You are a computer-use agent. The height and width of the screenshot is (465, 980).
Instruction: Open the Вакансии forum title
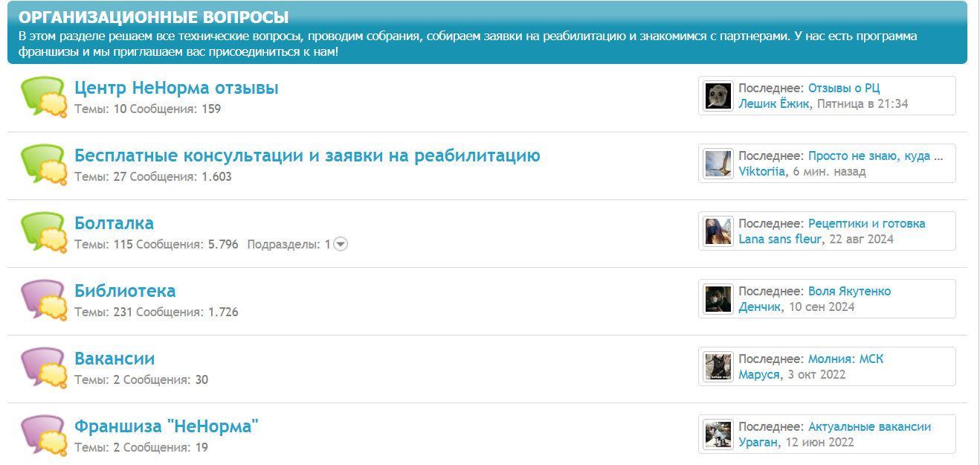[115, 359]
